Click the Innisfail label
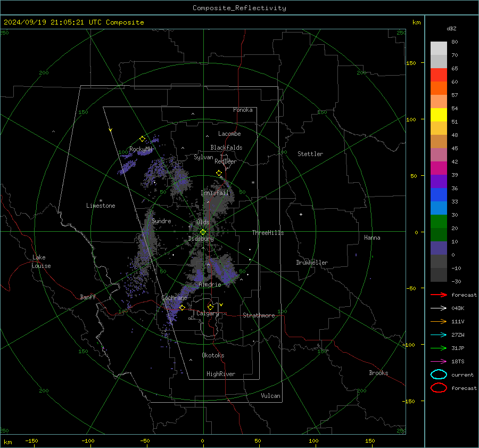This screenshot has height=448, width=479. coord(214,193)
